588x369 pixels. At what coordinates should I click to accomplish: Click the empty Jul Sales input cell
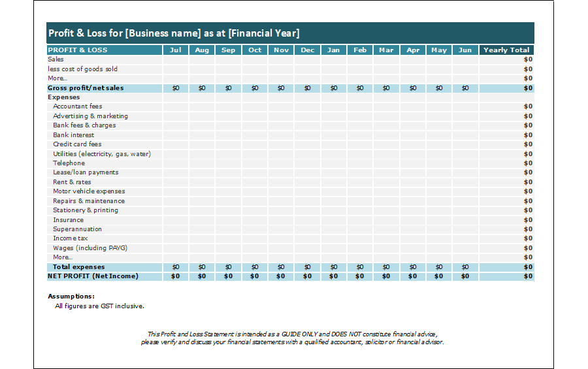[x=176, y=59]
